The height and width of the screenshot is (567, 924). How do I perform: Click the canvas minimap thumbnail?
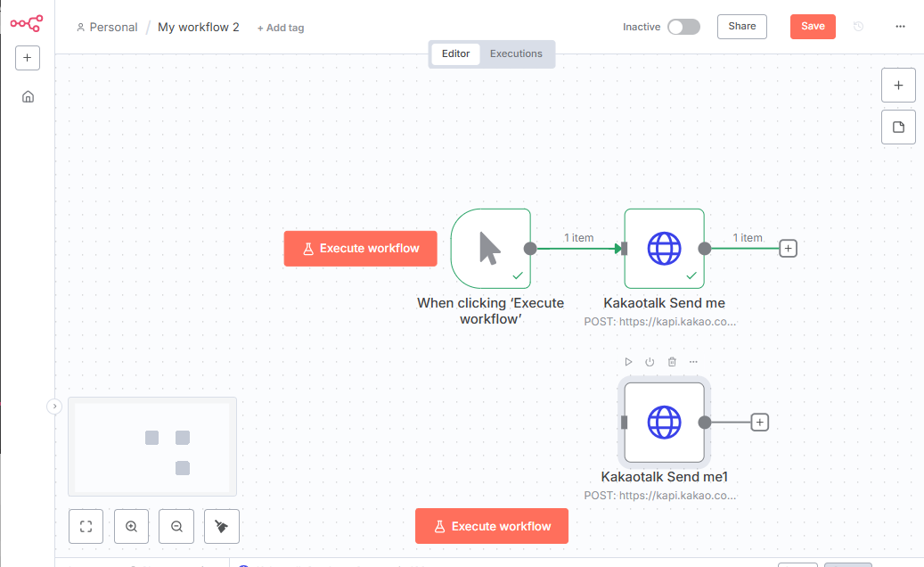pyautogui.click(x=152, y=447)
